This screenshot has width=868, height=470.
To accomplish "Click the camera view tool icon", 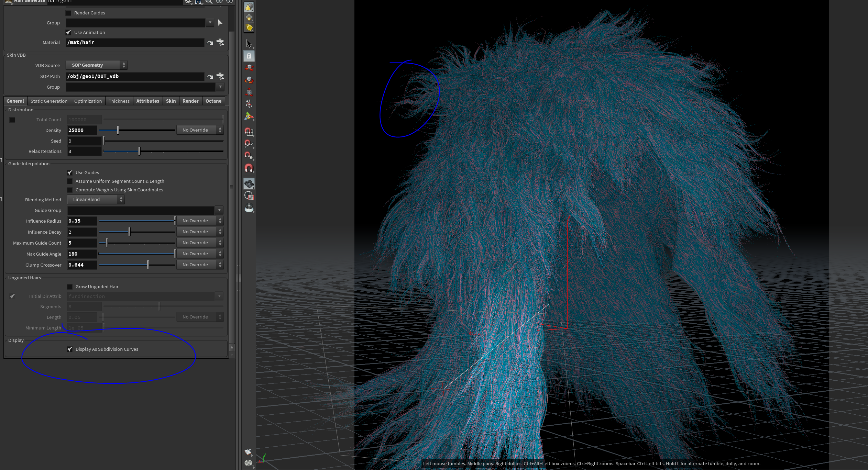I will point(249,184).
